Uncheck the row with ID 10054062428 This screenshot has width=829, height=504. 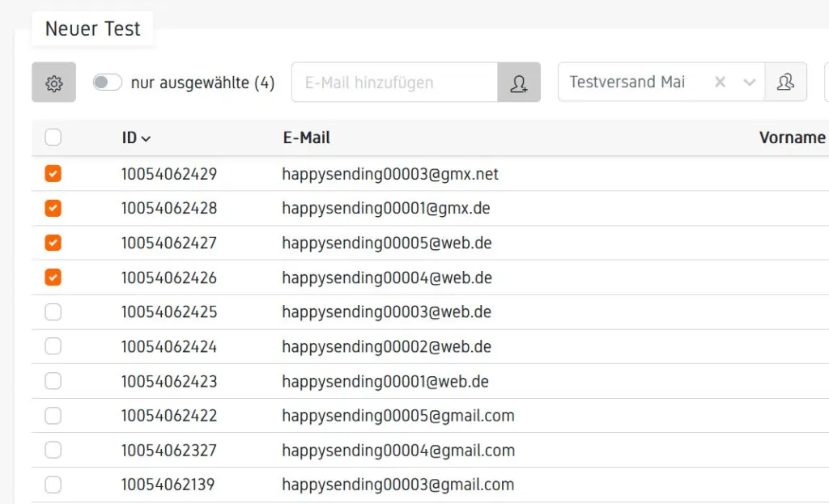point(53,209)
